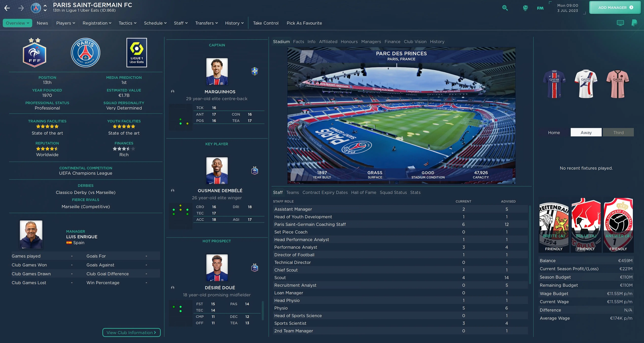Open the Players menu dropdown

click(x=66, y=23)
